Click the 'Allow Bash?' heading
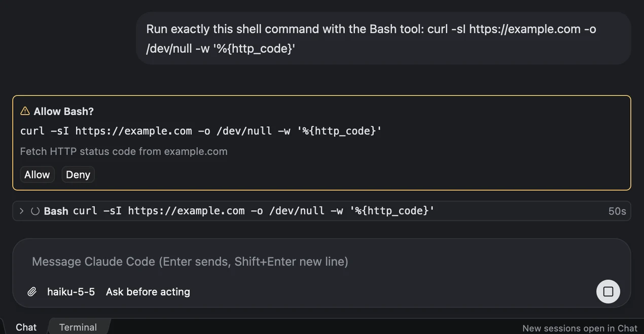The width and height of the screenshot is (644, 334). (63, 111)
